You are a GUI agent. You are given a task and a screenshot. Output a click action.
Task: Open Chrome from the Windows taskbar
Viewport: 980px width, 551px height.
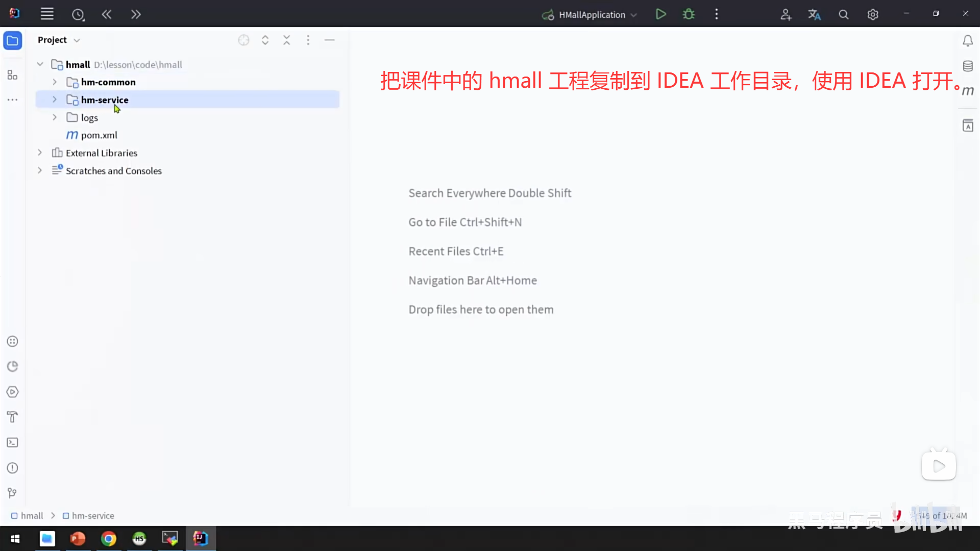[x=109, y=538]
